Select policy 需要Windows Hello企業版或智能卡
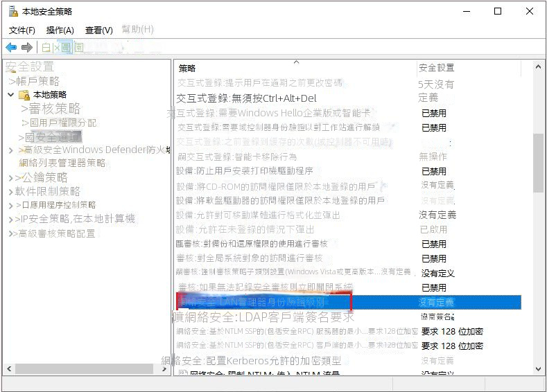547x392 pixels. pos(268,113)
